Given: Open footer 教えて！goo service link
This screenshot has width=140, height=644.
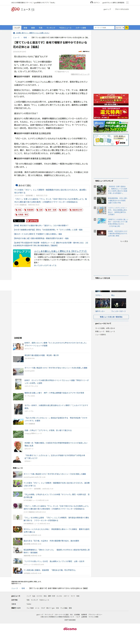Looking at the screenshot, I should click(x=50, y=608).
